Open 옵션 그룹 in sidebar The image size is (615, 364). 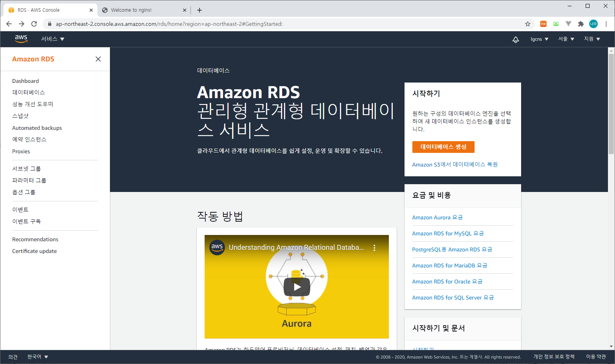tap(24, 192)
